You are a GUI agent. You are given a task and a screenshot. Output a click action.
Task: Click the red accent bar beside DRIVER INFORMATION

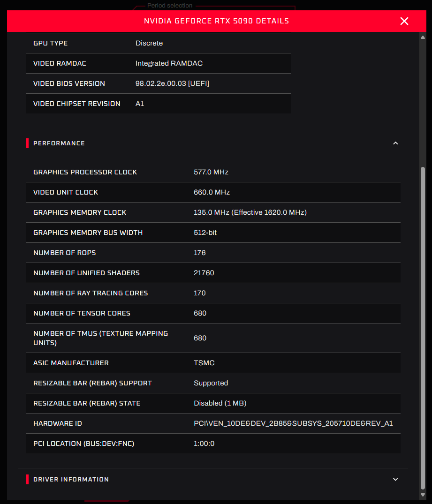pos(27,479)
